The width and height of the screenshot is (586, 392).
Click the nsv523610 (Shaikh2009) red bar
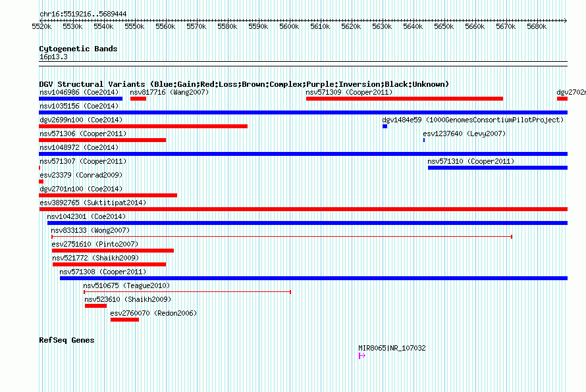click(95, 306)
